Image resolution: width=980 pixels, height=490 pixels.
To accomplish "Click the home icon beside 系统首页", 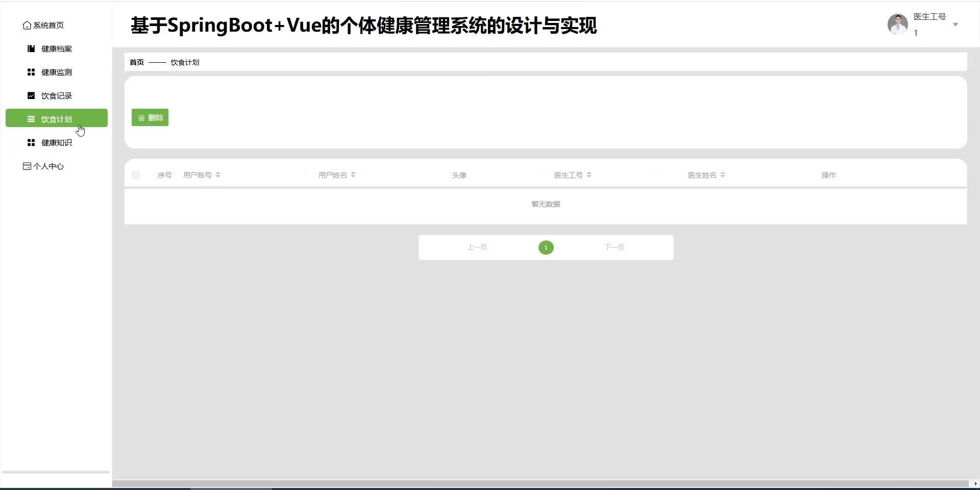I will pyautogui.click(x=27, y=26).
